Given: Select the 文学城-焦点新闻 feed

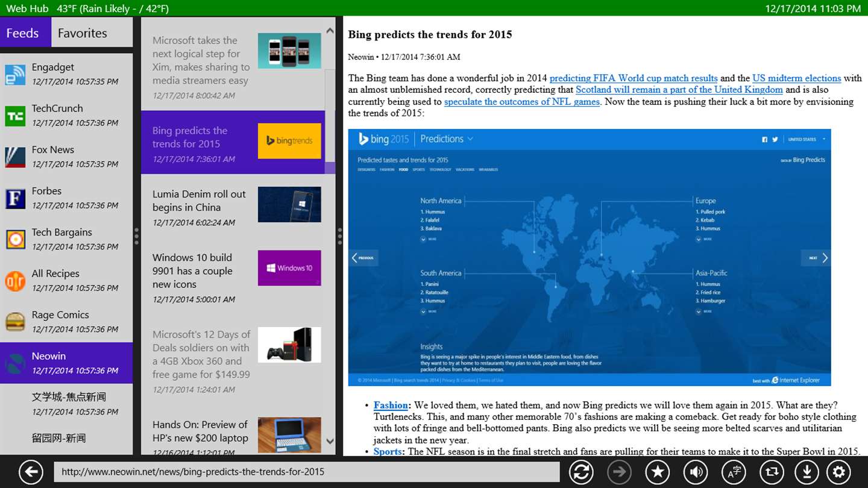Looking at the screenshot, I should tap(66, 404).
